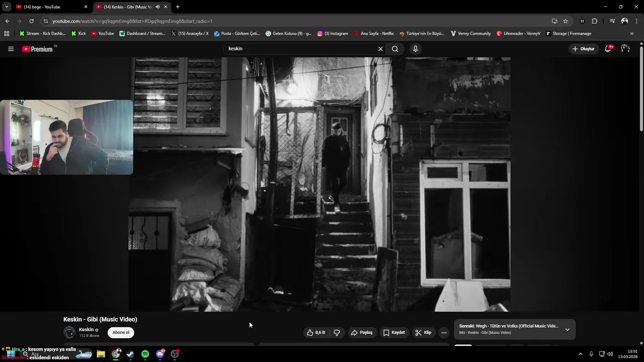Viewport: 644px width, 362px height.
Task: Open Spotify from the taskbar
Action: coord(145,354)
